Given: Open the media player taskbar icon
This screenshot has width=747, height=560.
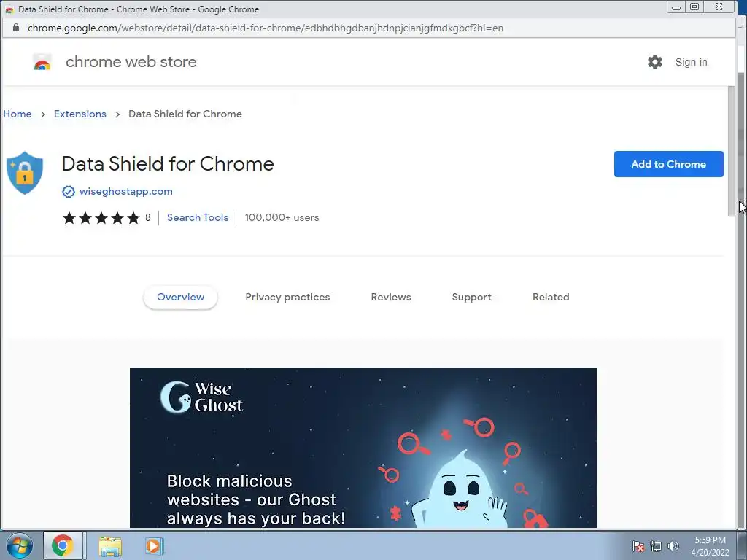Looking at the screenshot, I should (x=153, y=545).
